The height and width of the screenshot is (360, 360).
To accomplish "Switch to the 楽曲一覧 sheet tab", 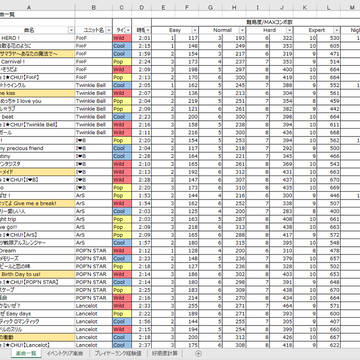I will tap(25, 353).
